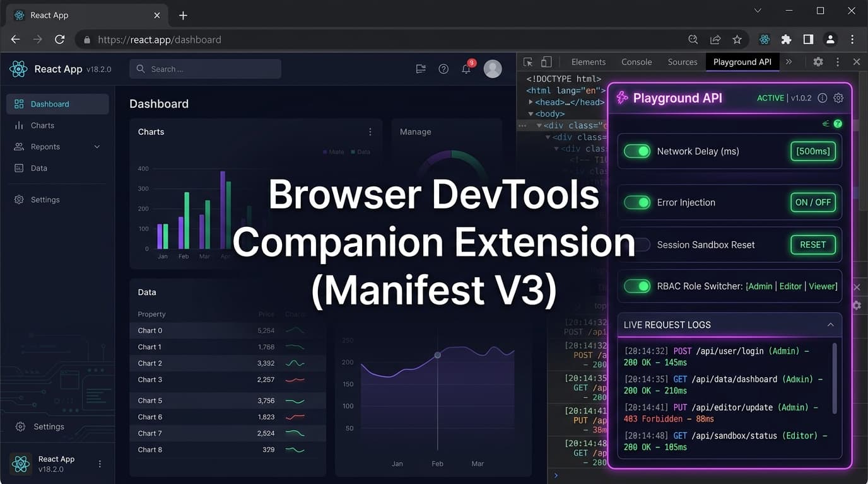Open the Chrome three-dot menu
This screenshot has height=484, width=868.
point(852,39)
